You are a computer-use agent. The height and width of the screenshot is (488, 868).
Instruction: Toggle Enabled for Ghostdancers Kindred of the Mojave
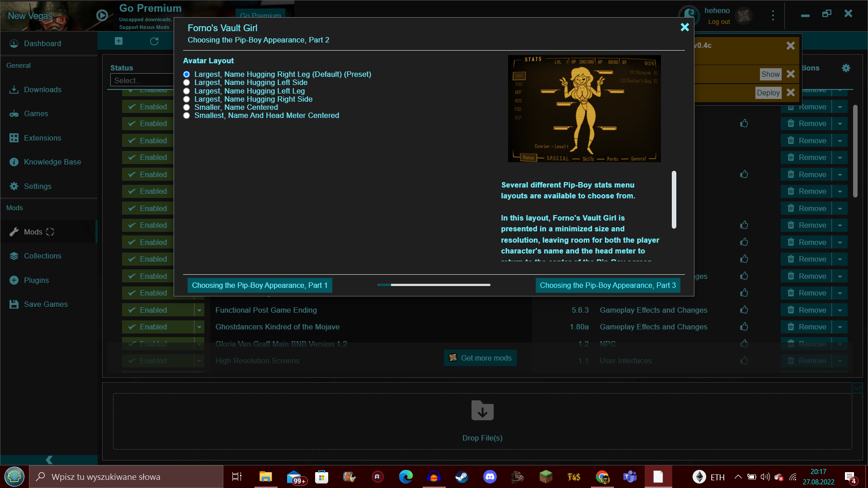[x=158, y=327]
